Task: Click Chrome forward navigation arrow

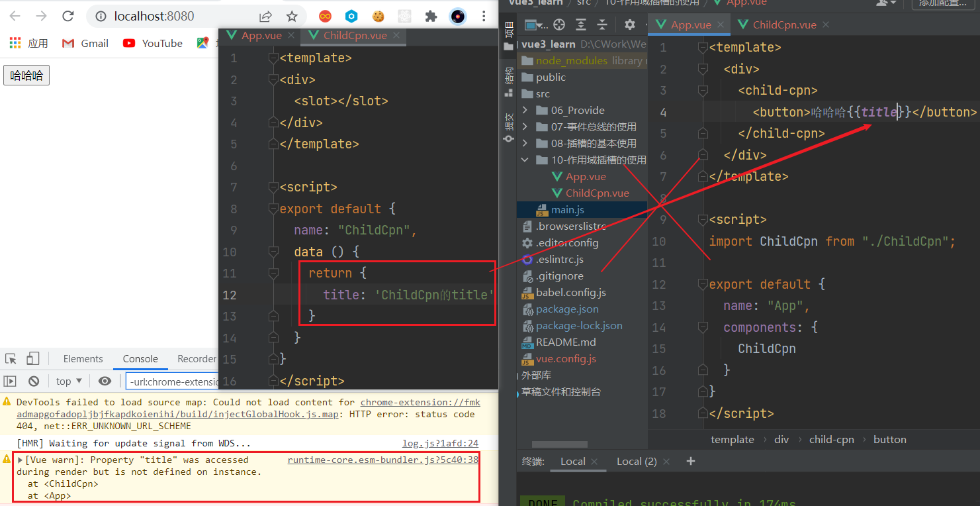Action: pyautogui.click(x=41, y=17)
